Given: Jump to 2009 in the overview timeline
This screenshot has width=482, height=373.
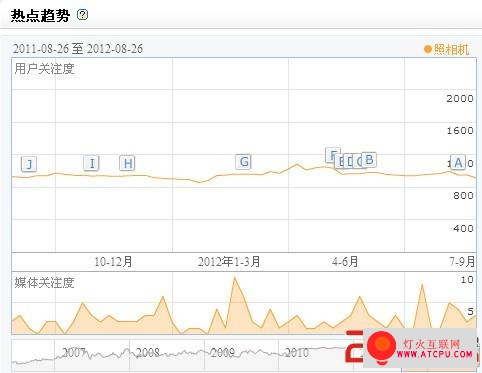Looking at the screenshot, I should tap(223, 352).
